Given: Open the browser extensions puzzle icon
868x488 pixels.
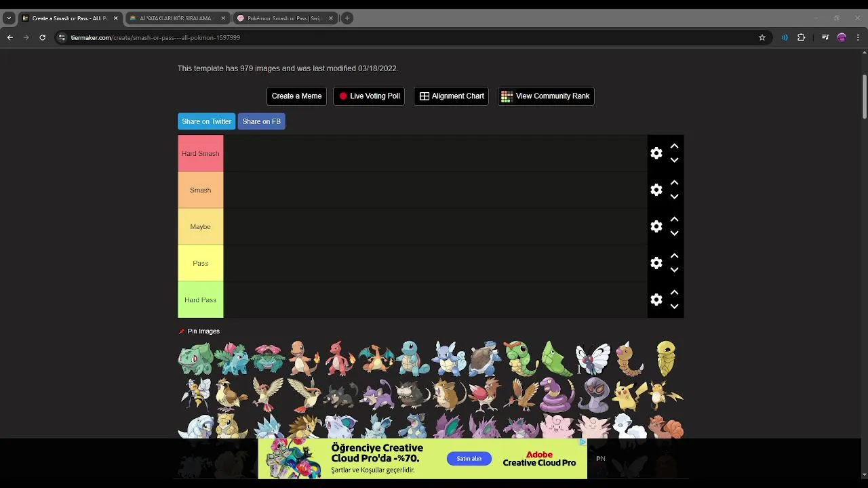Looking at the screenshot, I should 802,37.
